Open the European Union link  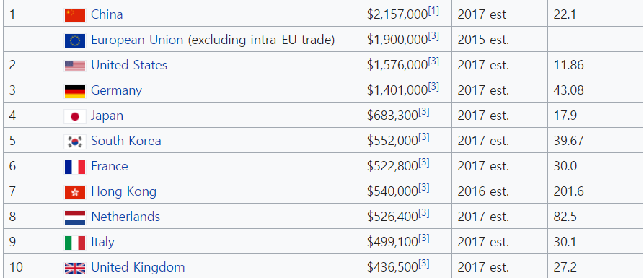pos(137,40)
